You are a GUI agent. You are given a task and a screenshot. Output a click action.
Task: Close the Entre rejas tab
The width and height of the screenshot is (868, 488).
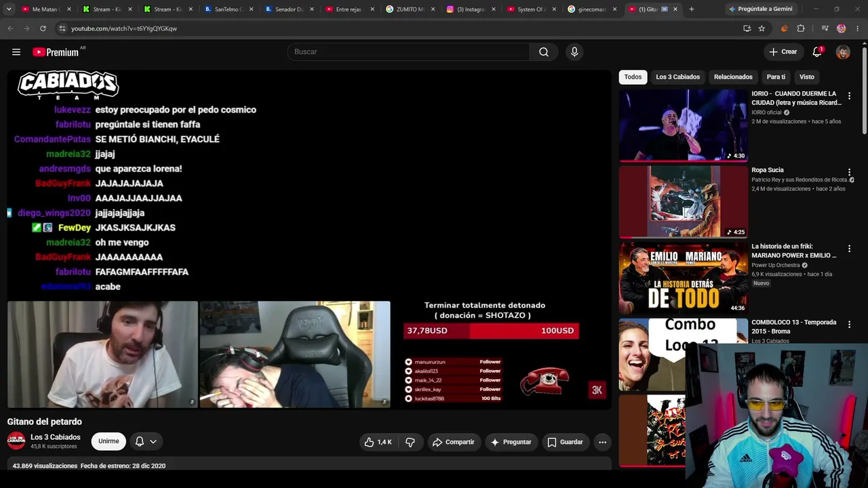pos(372,9)
